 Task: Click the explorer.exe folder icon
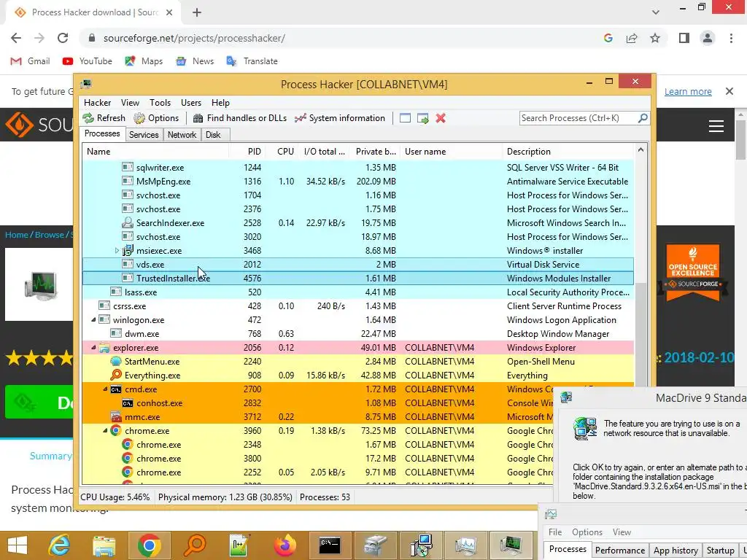tap(104, 348)
